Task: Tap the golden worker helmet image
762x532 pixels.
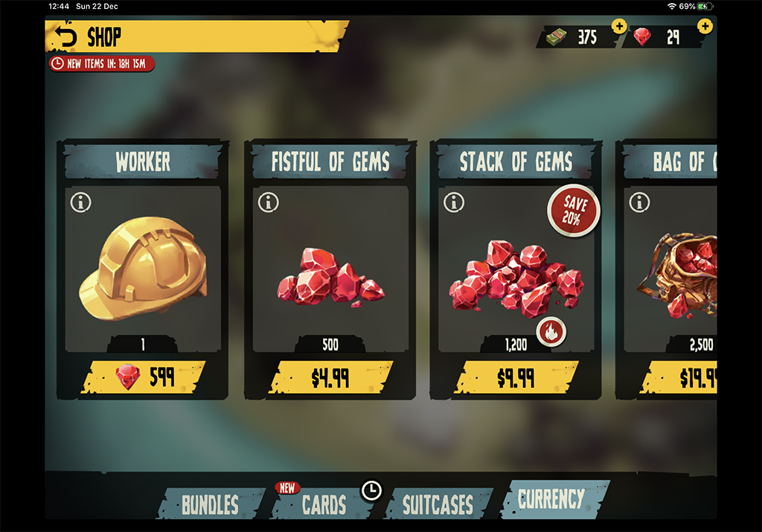Action: coord(143,268)
